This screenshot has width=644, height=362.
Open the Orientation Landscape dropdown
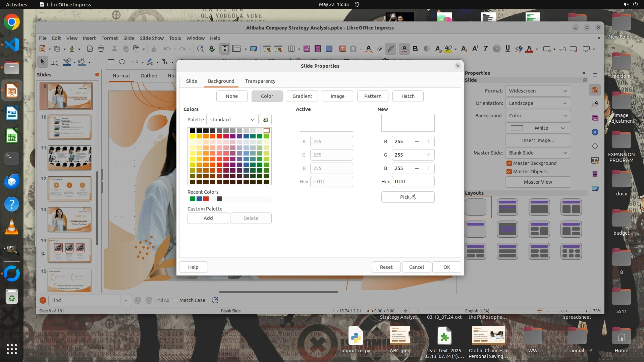click(x=538, y=103)
